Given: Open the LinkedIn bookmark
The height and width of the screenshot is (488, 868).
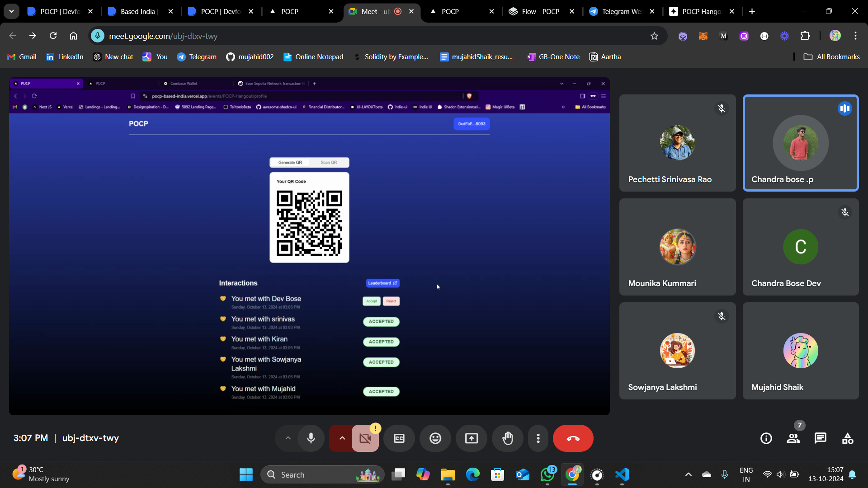Looking at the screenshot, I should click(x=65, y=57).
